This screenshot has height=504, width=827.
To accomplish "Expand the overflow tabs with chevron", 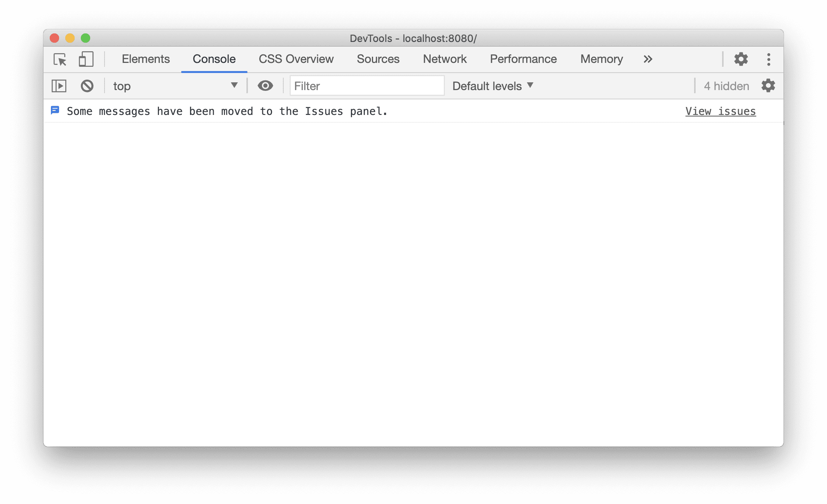I will (648, 58).
